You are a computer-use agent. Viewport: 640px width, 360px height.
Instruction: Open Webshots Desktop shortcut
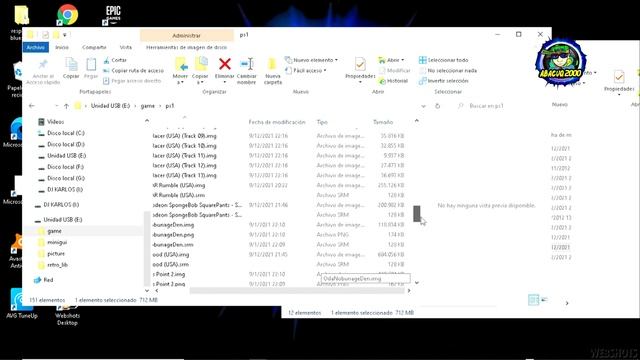click(x=67, y=314)
